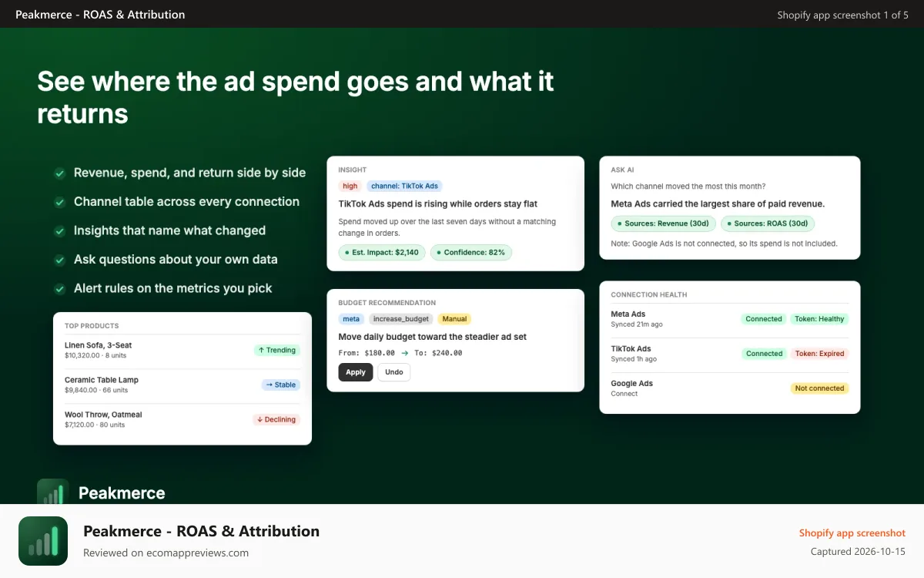Click the footer Peakmerce - ROAS & Attribution title
The width and height of the screenshot is (924, 578).
pos(201,531)
